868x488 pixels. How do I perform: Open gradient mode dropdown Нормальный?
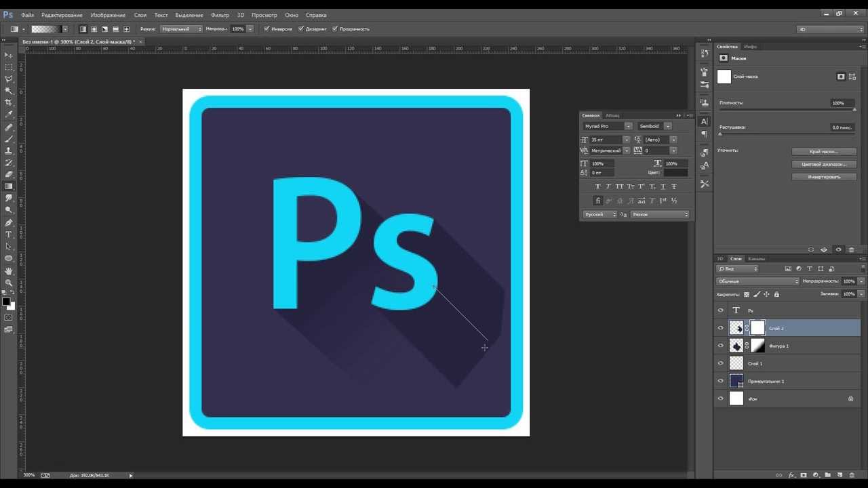(181, 29)
